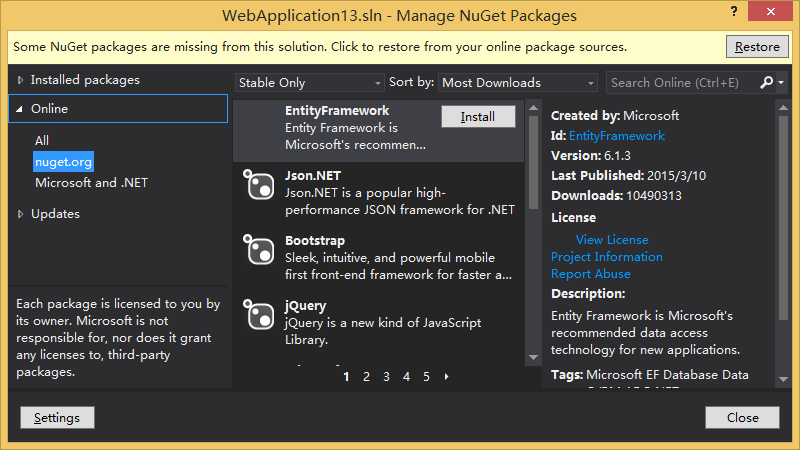Go to results page 4
800x450 pixels.
406,377
